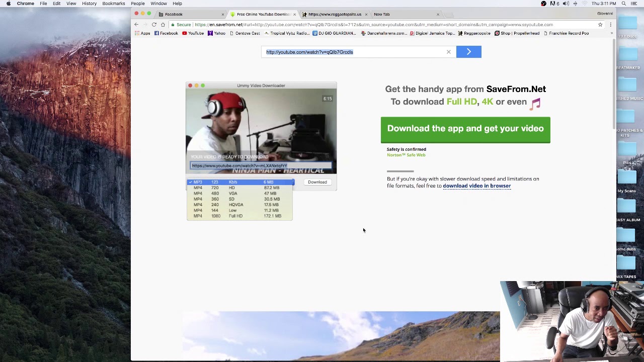Click the clock Thu 3:11 PM
The width and height of the screenshot is (644, 362).
pos(604,4)
